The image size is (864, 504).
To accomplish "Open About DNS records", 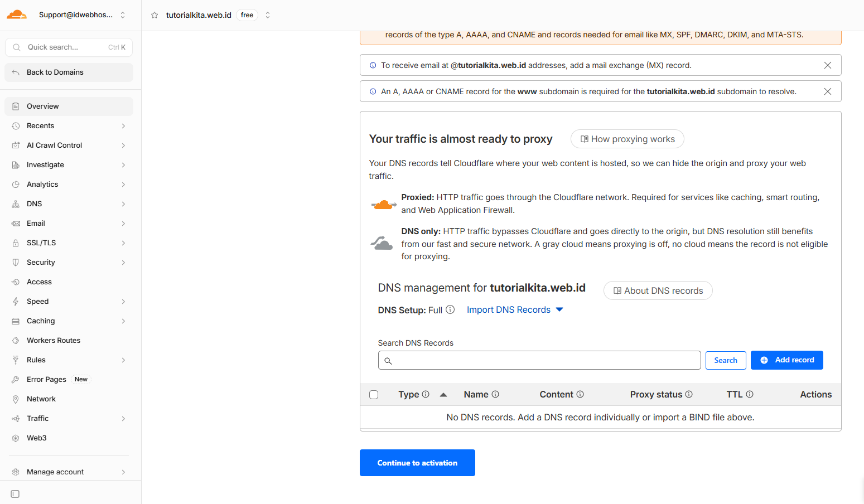I will click(x=658, y=291).
